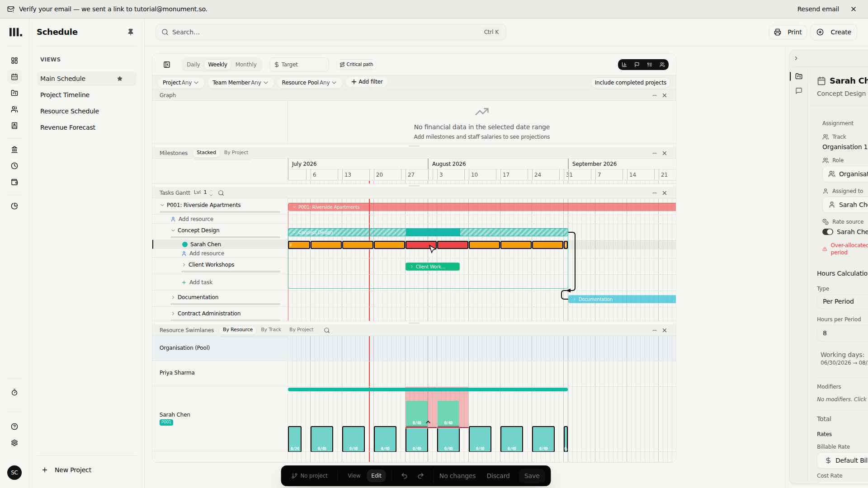Toggle the milestones flag icon
This screenshot has width=868, height=488.
point(637,65)
